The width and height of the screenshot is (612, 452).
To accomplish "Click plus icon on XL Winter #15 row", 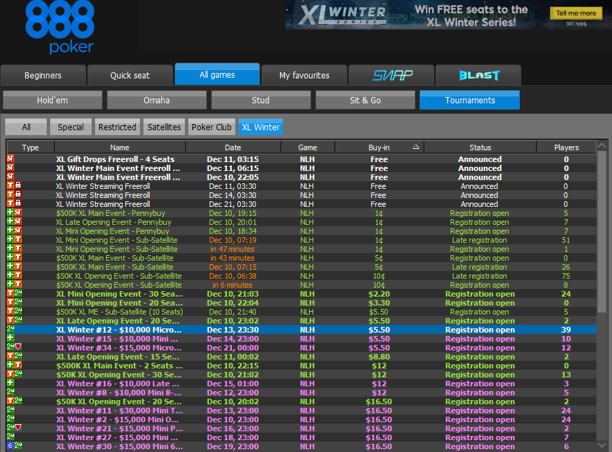I will [11, 338].
